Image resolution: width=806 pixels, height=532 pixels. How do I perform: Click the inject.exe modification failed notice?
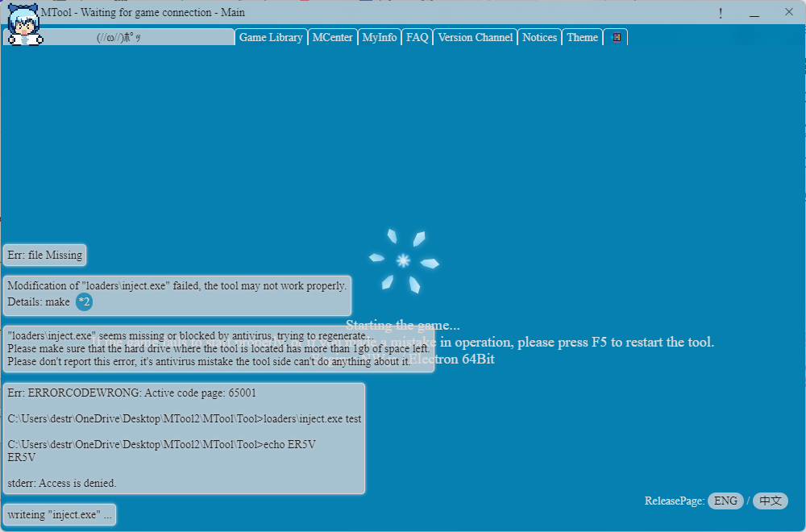[177, 296]
